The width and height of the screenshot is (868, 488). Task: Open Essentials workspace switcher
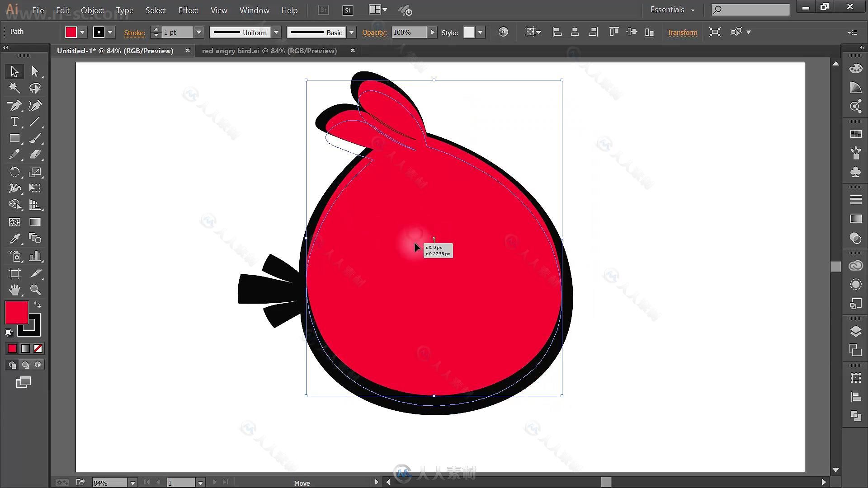point(672,9)
